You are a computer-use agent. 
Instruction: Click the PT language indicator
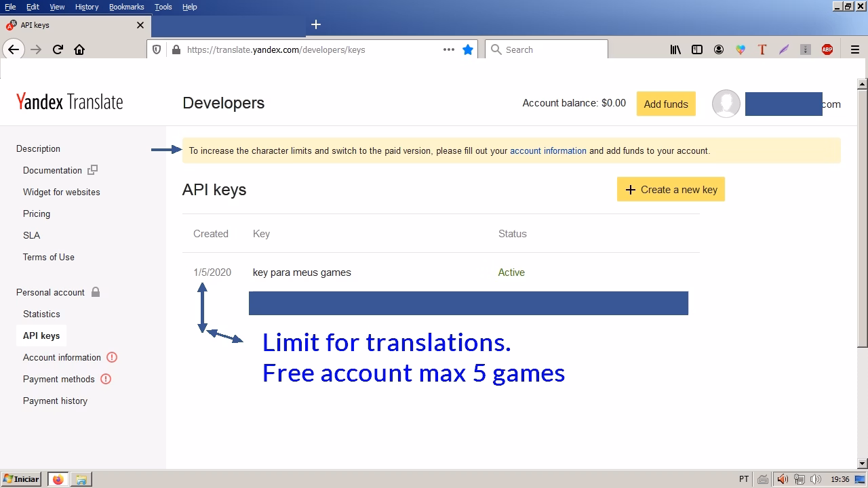[744, 479]
